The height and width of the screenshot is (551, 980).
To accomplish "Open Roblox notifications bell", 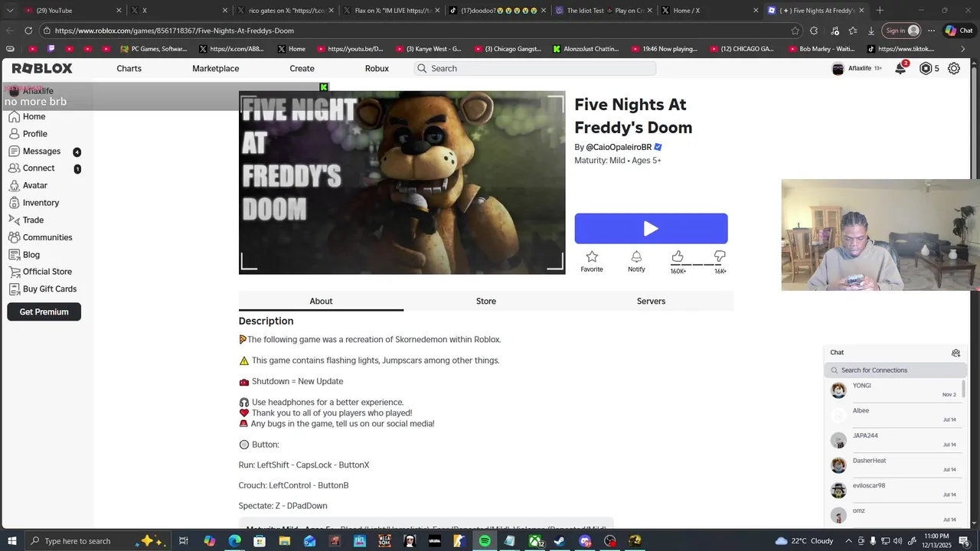I will [x=900, y=68].
